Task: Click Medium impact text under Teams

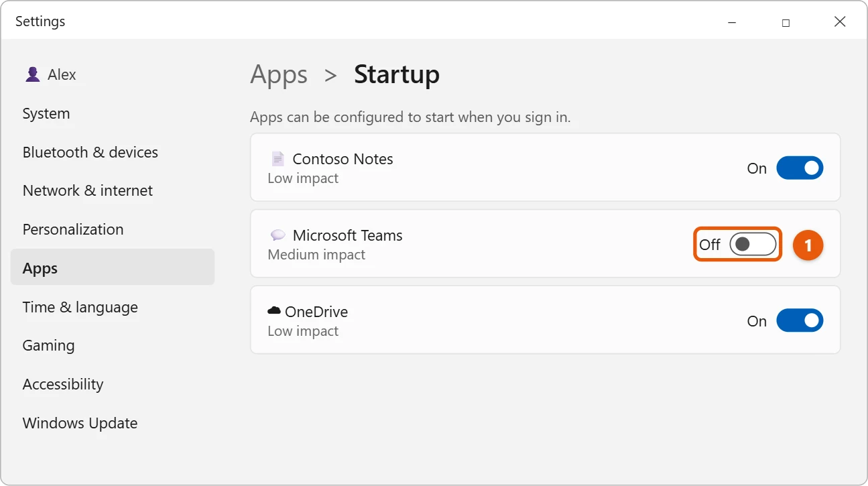Action: (316, 255)
